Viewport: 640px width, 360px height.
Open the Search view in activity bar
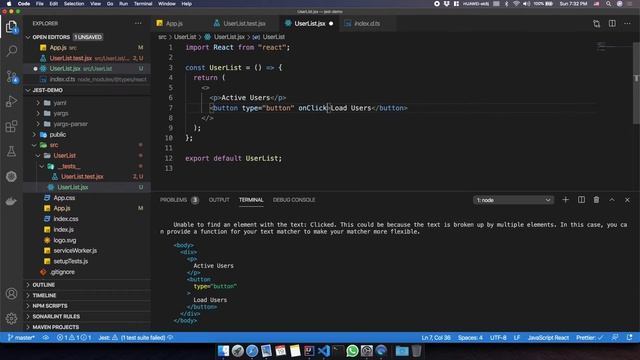pyautogui.click(x=11, y=51)
